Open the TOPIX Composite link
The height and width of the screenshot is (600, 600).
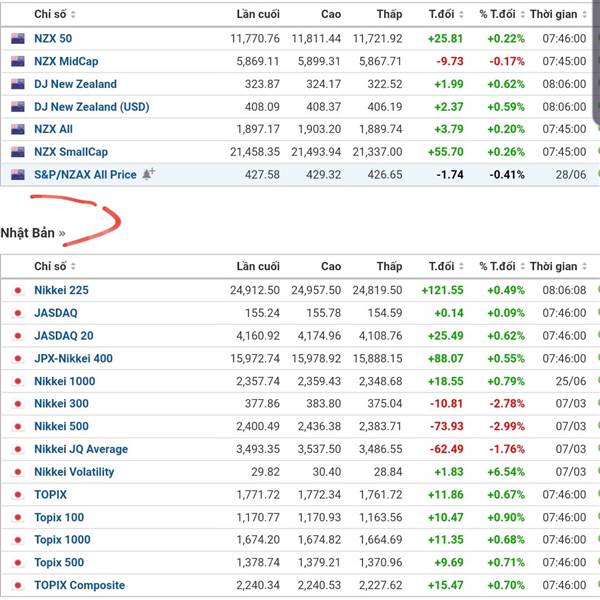pyautogui.click(x=80, y=585)
